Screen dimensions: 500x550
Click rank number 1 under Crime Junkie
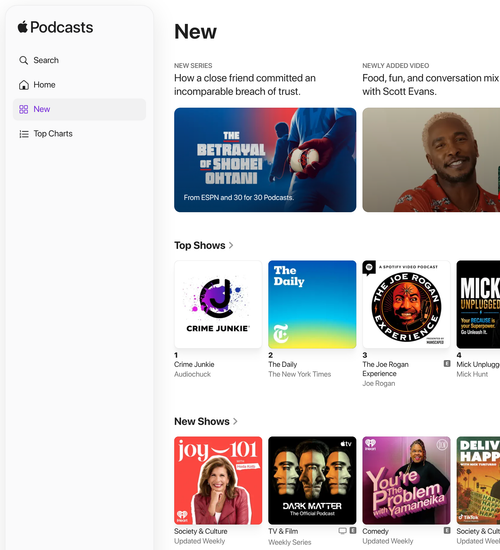(176, 355)
